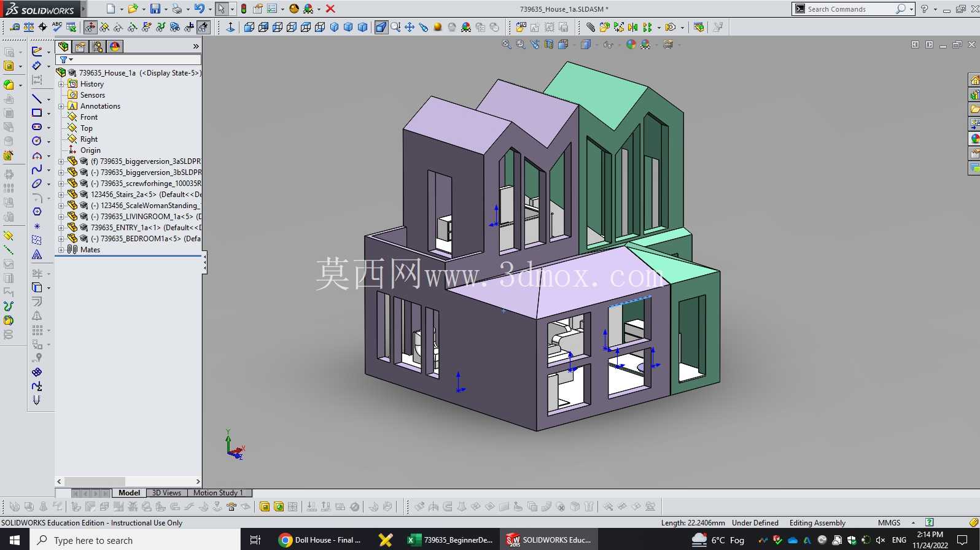
Task: Click the Open file folder icon
Action: click(132, 9)
